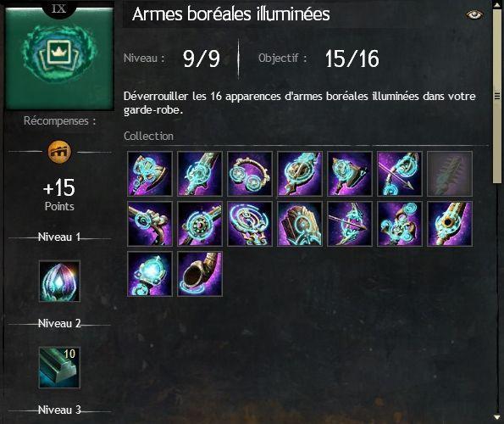Select the illuminated boreal hammer icon

(x=350, y=174)
